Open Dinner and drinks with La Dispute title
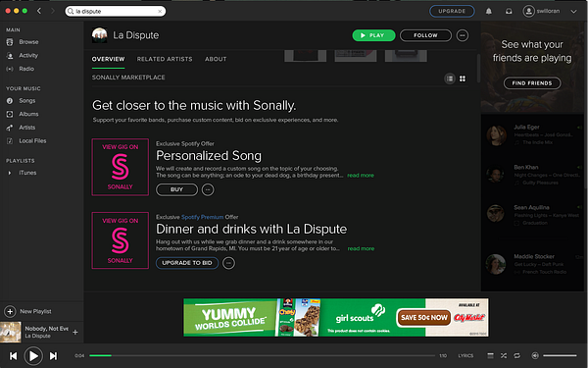The width and height of the screenshot is (588, 368). (251, 229)
